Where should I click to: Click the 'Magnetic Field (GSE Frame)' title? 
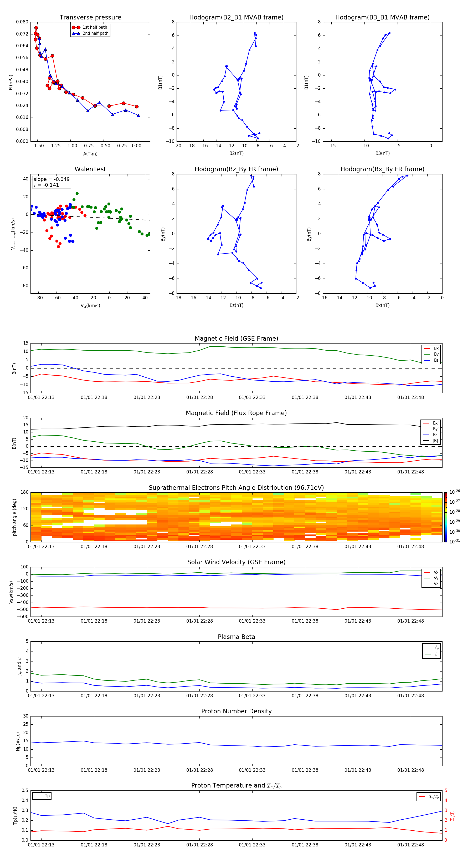tap(236, 339)
